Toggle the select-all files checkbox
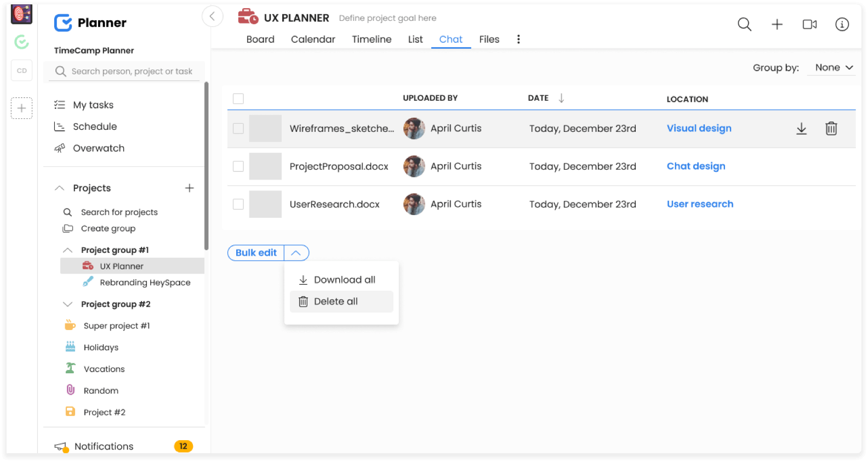868x462 pixels. tap(238, 99)
